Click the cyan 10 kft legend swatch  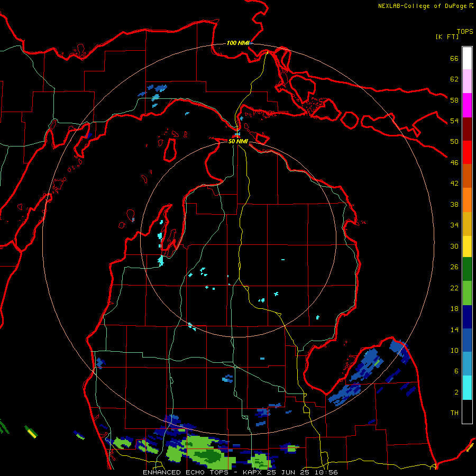467,388
